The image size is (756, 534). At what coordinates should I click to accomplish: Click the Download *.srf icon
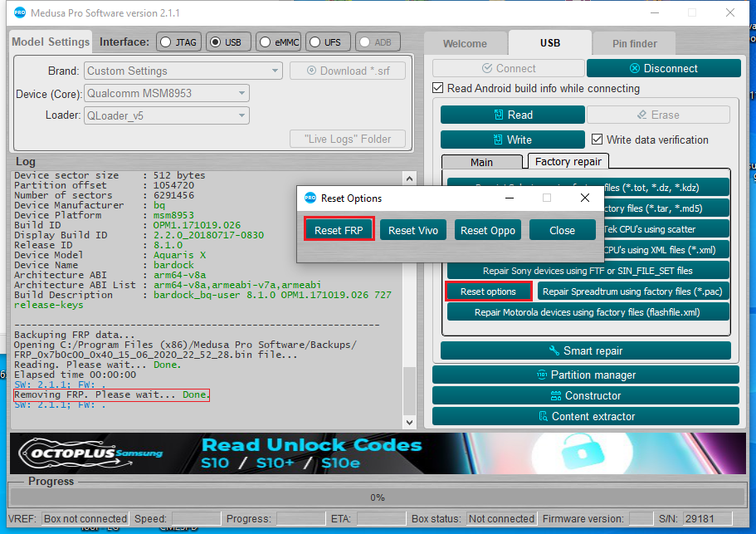coord(311,71)
